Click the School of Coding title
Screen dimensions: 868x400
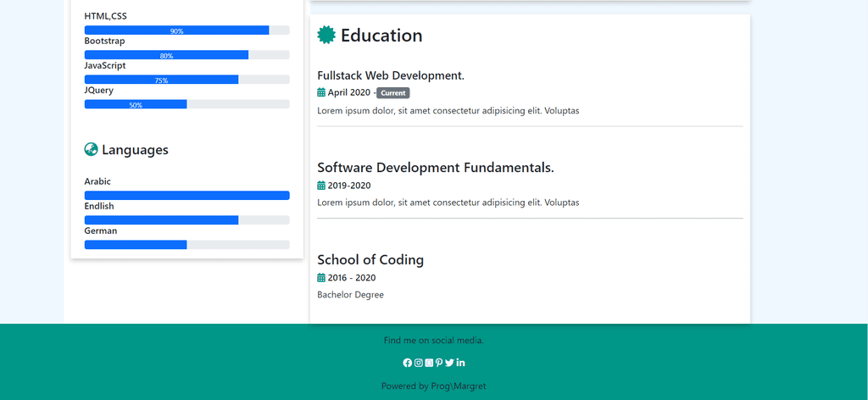370,260
